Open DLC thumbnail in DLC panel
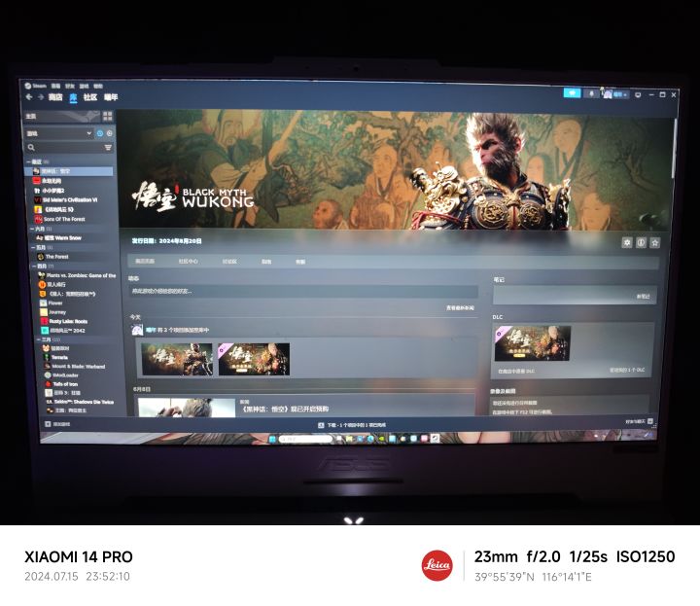Screen dimensions: 700x606 click(x=533, y=343)
